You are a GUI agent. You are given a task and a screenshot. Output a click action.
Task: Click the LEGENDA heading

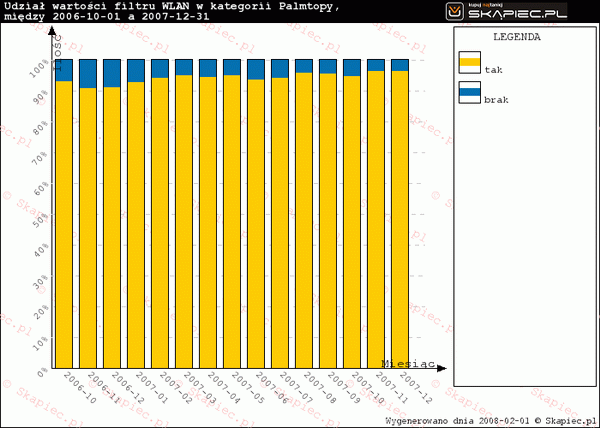tap(517, 37)
